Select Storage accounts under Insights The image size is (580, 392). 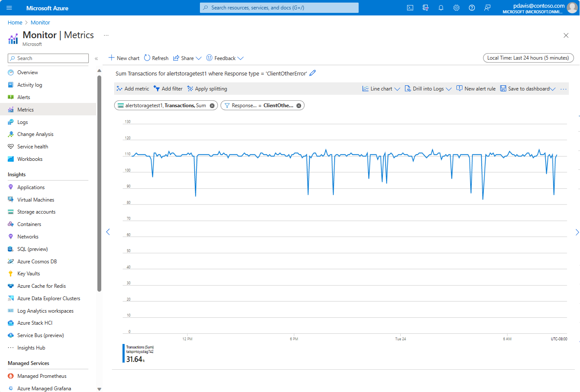coord(36,212)
